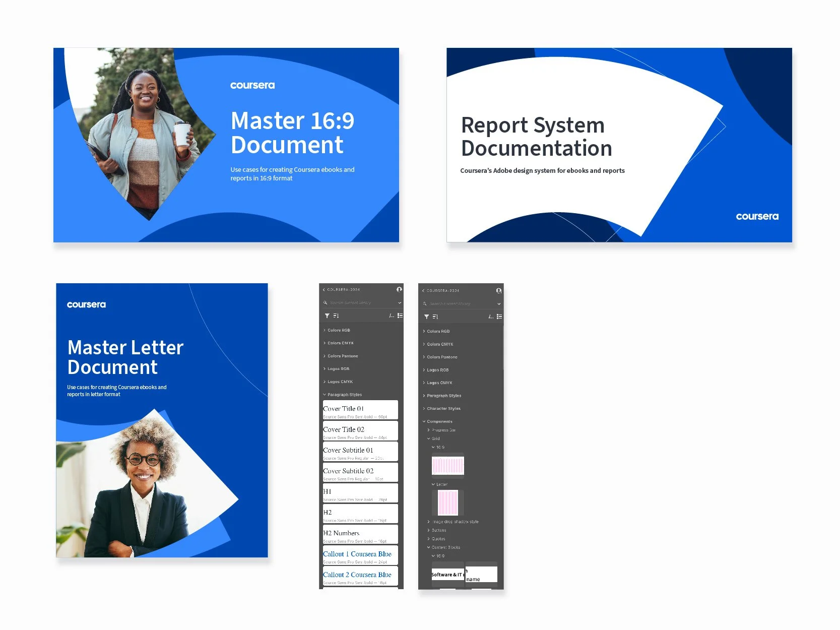Select the 'name' content block thumbnail
This screenshot has height=630, width=840.
[481, 574]
